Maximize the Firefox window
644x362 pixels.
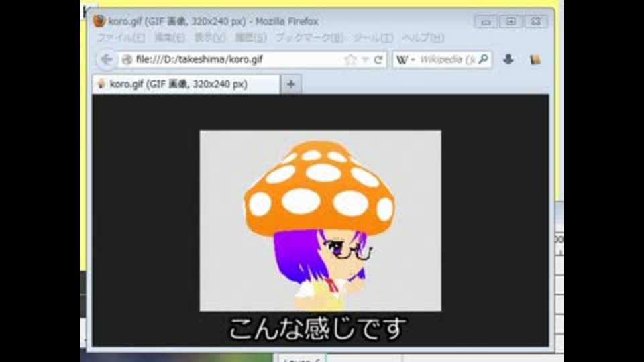coord(511,21)
